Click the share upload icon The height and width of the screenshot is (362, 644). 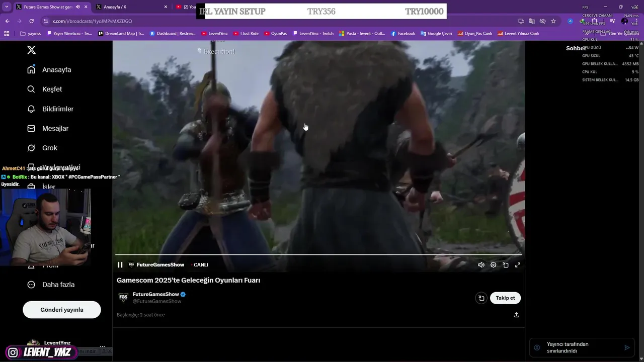[516, 315]
